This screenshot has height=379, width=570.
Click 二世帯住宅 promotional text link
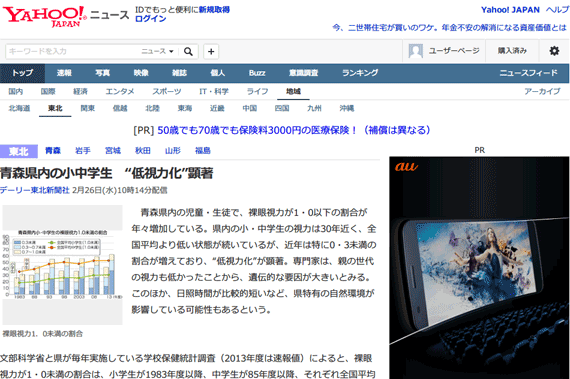(449, 28)
